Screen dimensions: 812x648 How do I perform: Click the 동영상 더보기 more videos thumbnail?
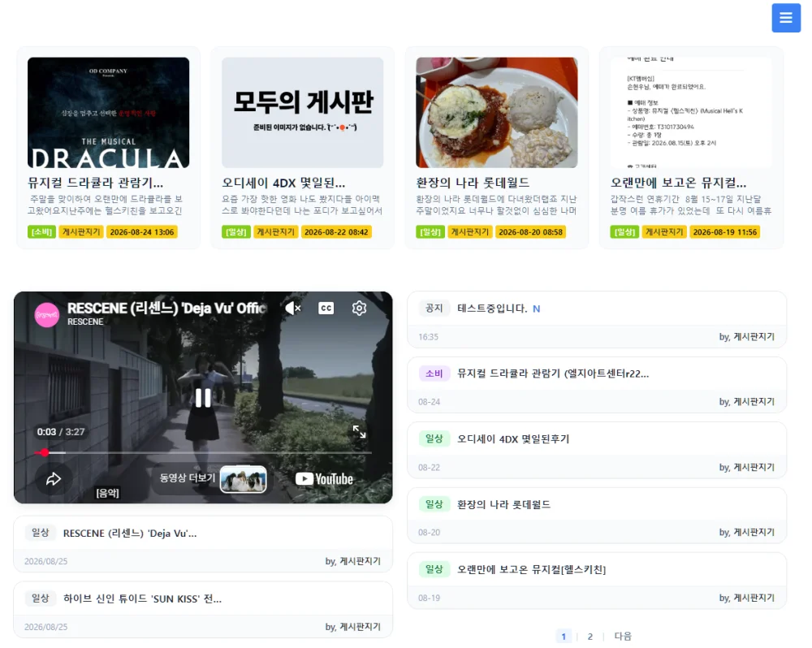[243, 479]
